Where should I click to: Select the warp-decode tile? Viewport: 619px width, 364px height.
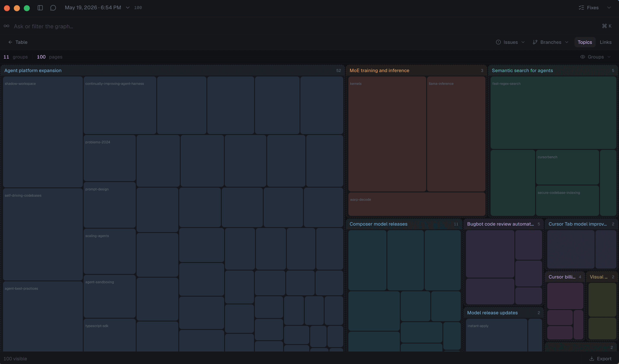[417, 204]
